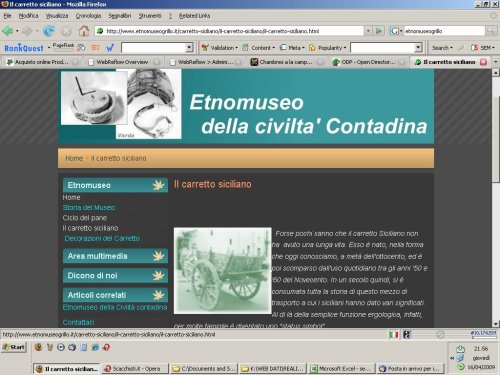Click the leaf icon on Dicono di noi header
Screen dimensions: 500x375
pyautogui.click(x=158, y=275)
